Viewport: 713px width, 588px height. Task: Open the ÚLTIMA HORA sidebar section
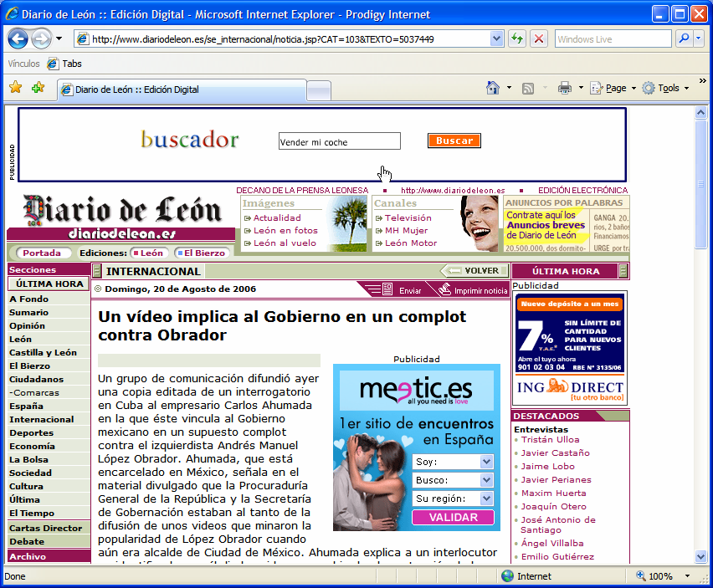coord(49,284)
